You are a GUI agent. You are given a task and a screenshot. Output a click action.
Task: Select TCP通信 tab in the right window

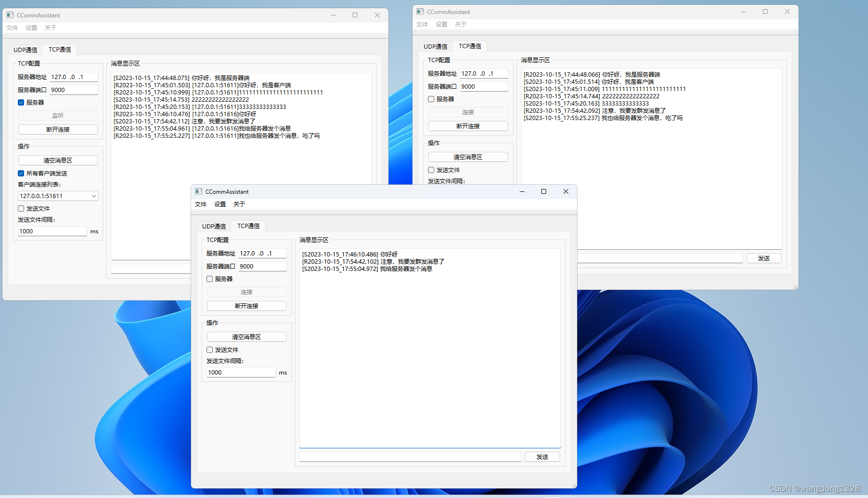click(470, 46)
